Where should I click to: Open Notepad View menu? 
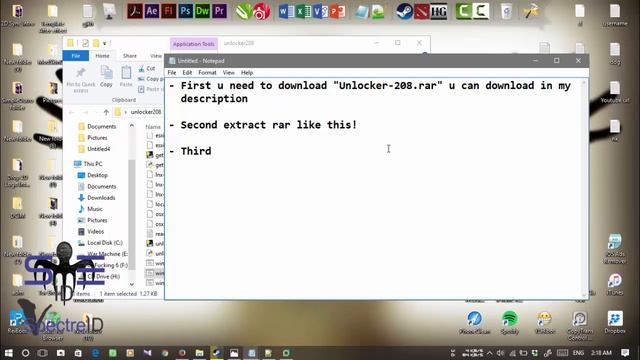click(x=228, y=73)
